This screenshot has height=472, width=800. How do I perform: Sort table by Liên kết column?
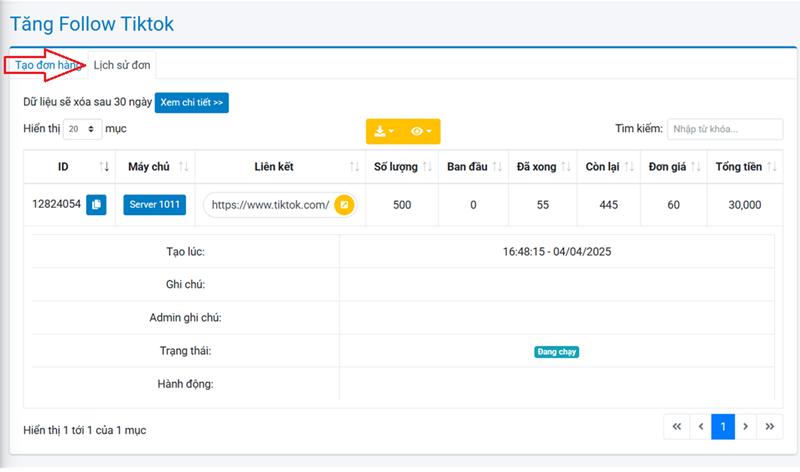point(280,167)
